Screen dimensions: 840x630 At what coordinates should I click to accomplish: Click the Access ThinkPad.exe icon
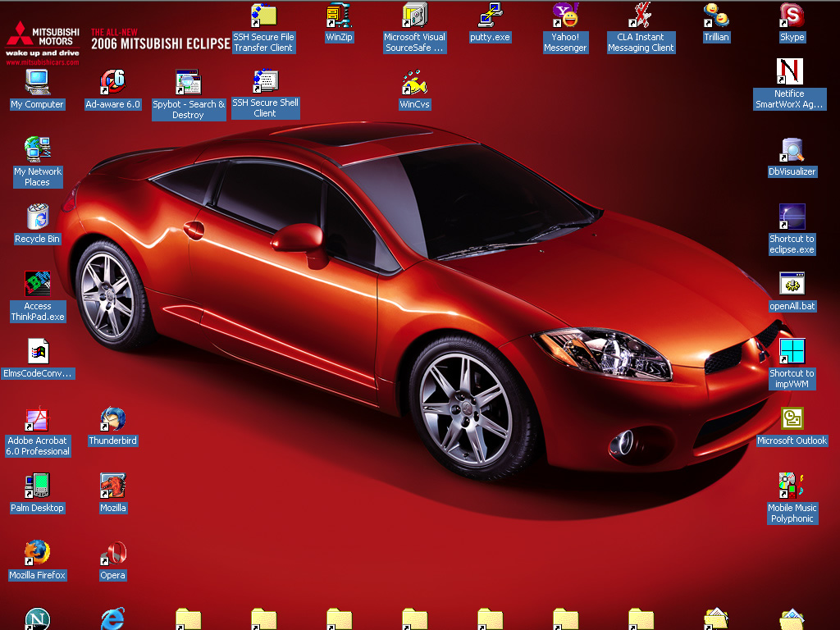[x=37, y=285]
